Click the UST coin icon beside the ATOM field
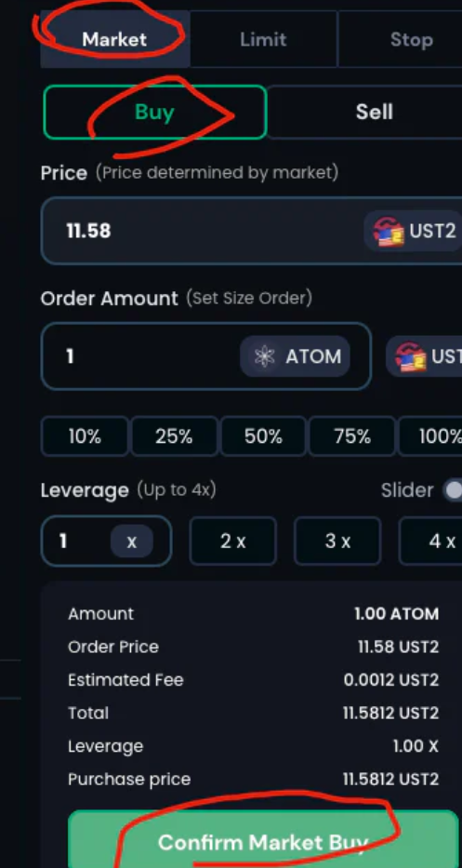 pos(411,356)
